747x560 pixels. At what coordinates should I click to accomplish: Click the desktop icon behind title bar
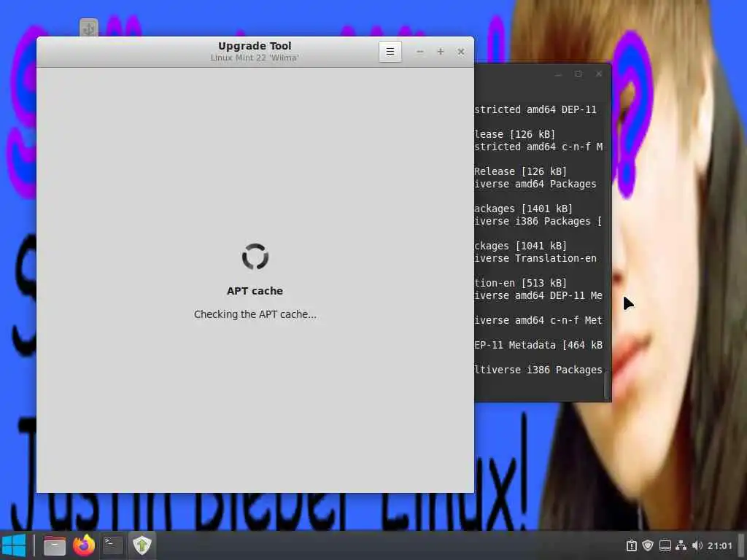click(x=88, y=28)
